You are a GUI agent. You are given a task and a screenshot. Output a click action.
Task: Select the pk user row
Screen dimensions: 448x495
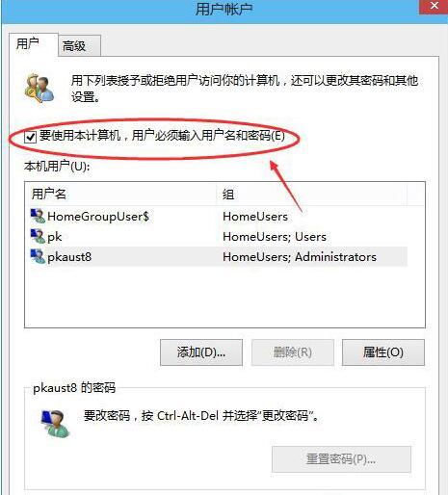point(219,237)
